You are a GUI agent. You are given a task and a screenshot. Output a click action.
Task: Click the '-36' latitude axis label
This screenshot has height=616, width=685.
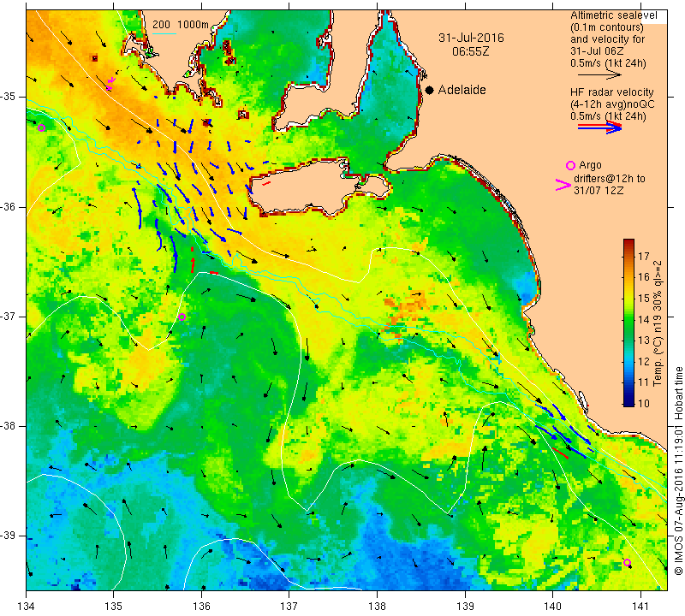(8, 206)
